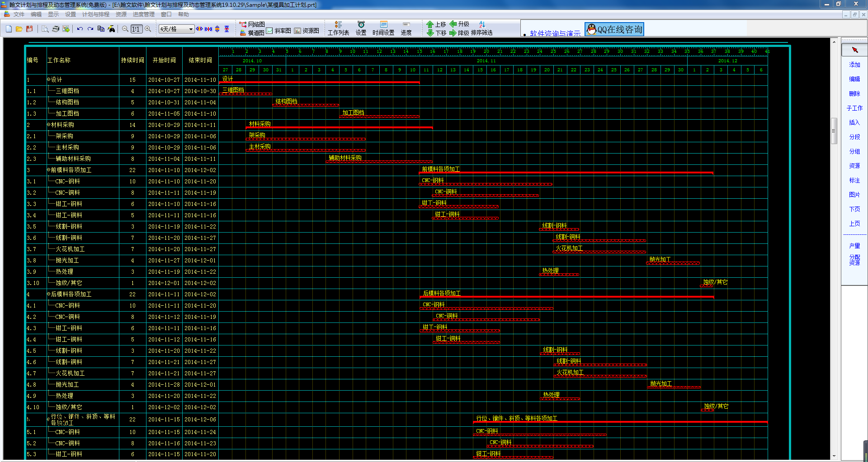Click the 排序筛选 sort filter icon

click(481, 28)
